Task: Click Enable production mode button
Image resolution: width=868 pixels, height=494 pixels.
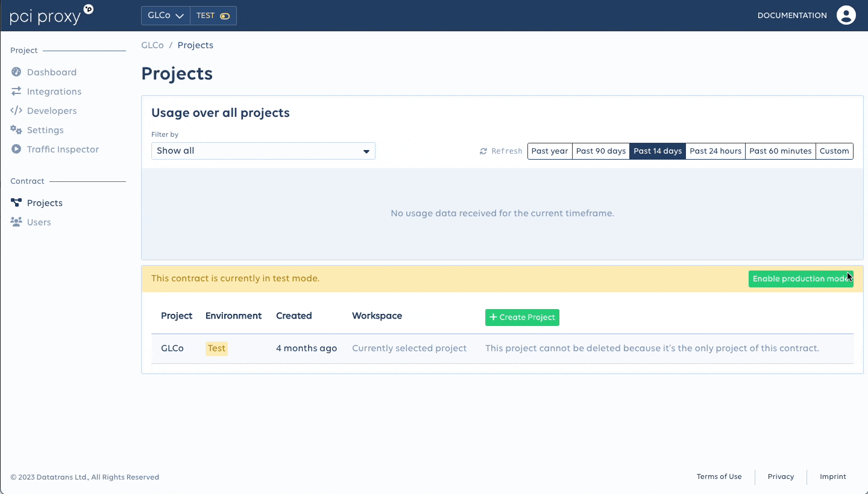Action: 801,279
